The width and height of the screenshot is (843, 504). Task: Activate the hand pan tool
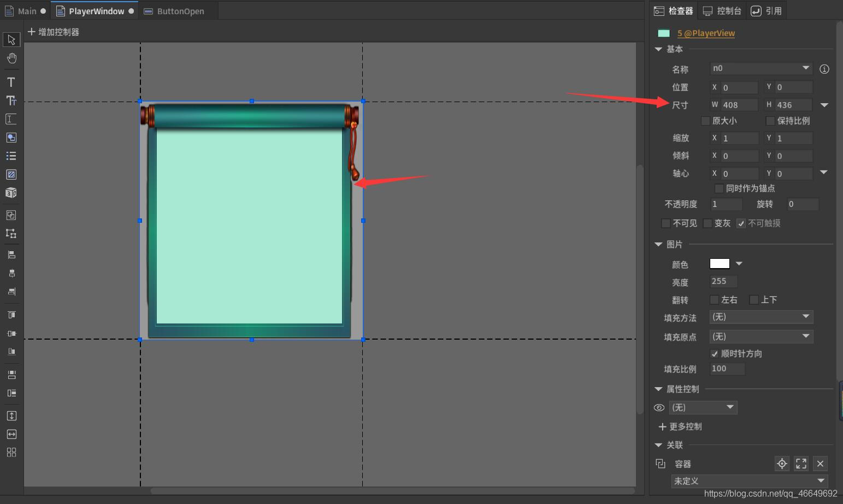11,58
